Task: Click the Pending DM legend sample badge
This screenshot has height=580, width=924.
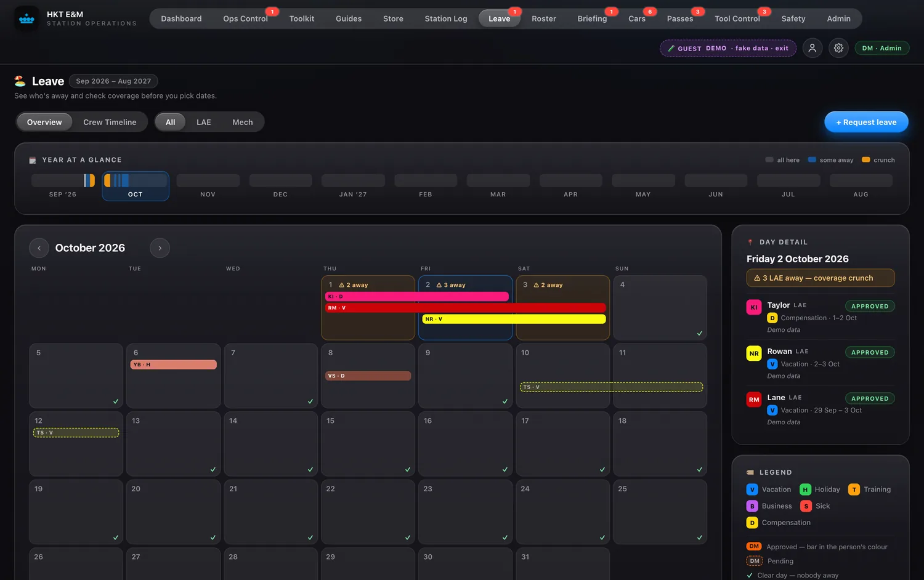Action: pos(755,561)
